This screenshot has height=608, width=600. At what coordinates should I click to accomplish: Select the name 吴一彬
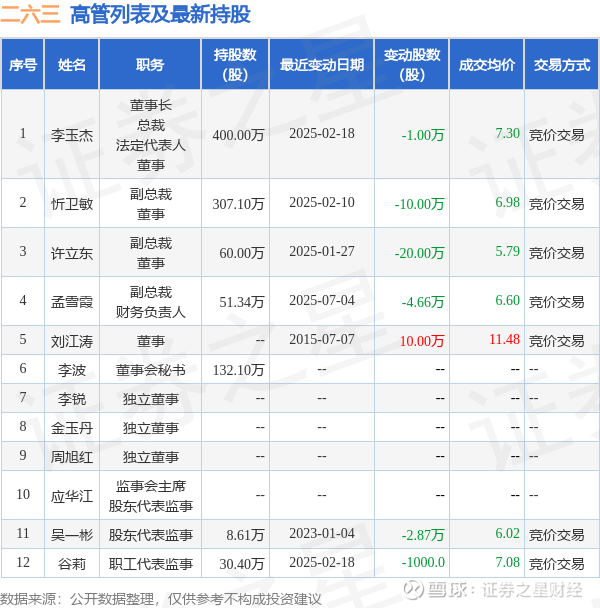(x=72, y=535)
